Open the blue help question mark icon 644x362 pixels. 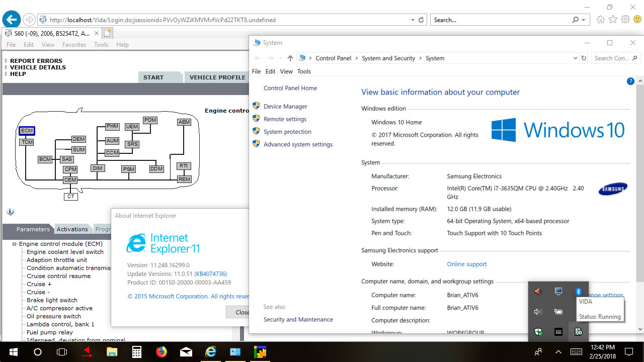630,81
